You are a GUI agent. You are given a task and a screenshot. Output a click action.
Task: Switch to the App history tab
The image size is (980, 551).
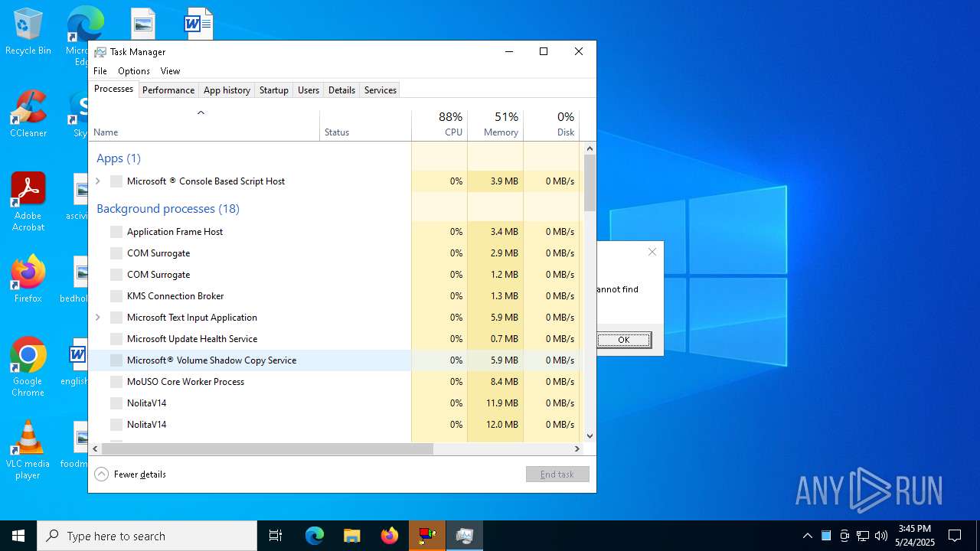[227, 90]
